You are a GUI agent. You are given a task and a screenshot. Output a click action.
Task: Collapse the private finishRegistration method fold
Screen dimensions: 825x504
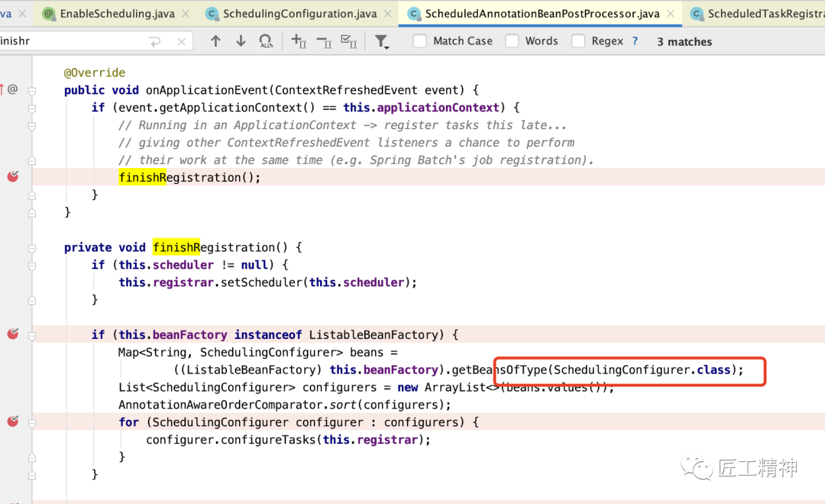(32, 248)
